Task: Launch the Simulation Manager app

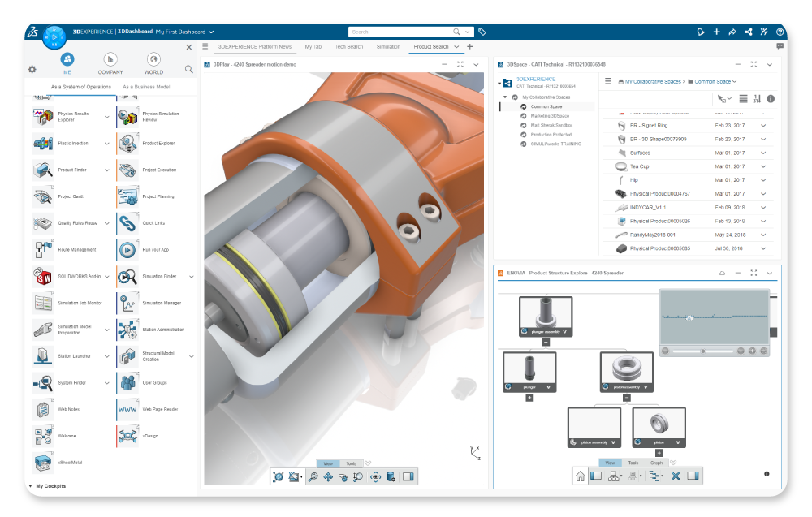Action: tap(127, 303)
